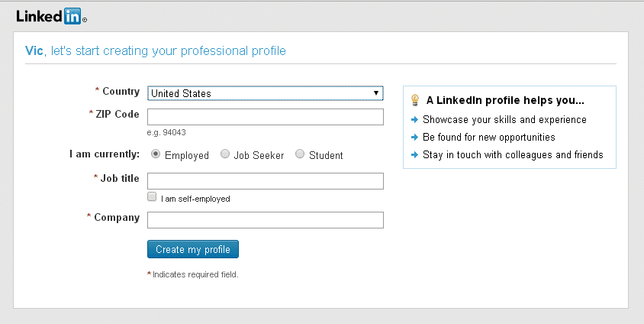Click the Company text field
This screenshot has height=324, width=644.
point(266,220)
